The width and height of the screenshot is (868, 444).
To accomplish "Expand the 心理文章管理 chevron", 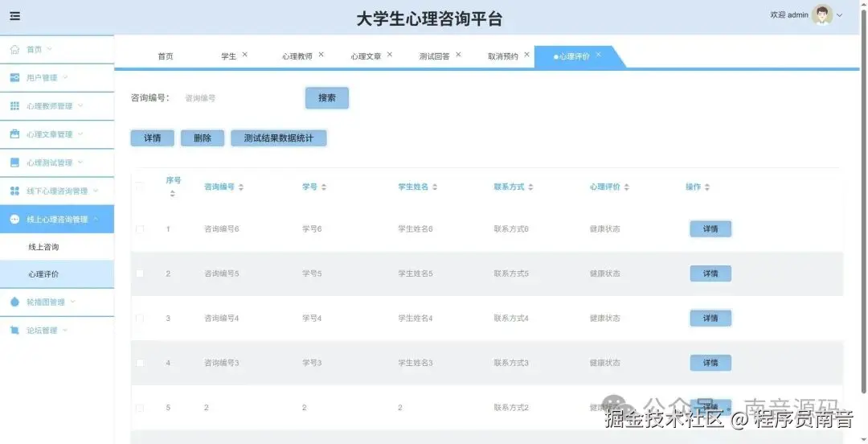I will tap(80, 134).
